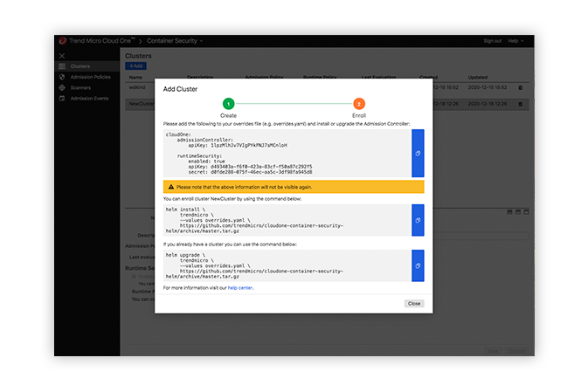Viewport: 588px width, 392px height.
Task: Click the first panel layout icon
Action: [509, 212]
